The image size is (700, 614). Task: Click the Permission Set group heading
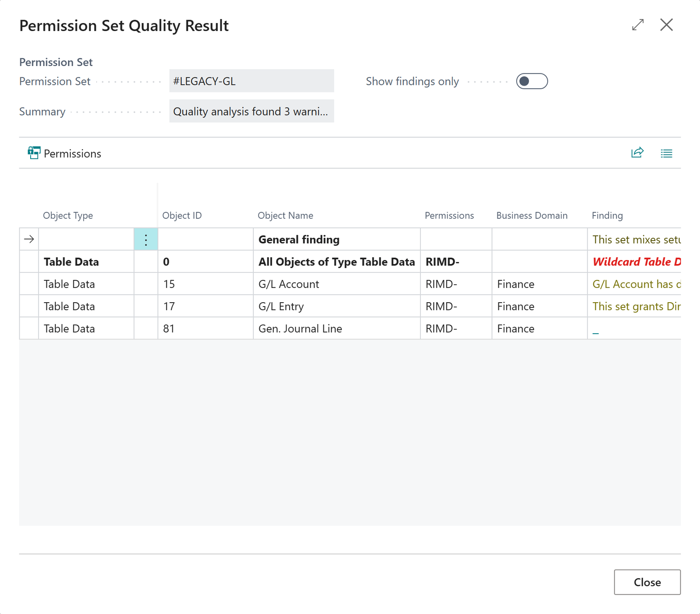pyautogui.click(x=56, y=62)
